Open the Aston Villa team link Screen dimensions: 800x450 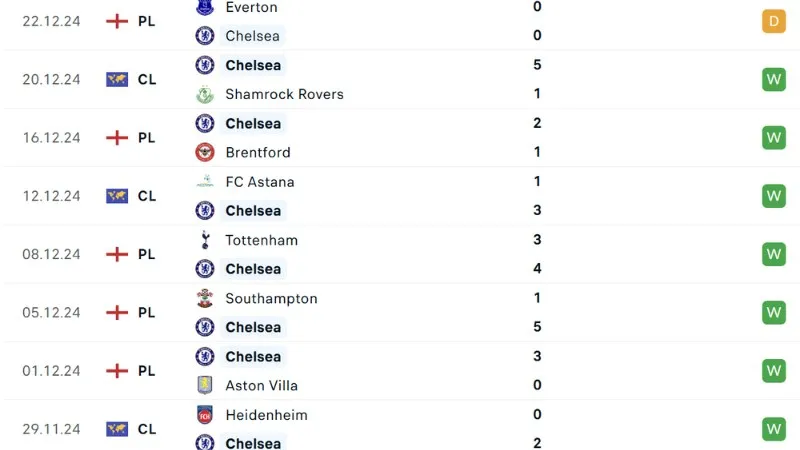261,385
